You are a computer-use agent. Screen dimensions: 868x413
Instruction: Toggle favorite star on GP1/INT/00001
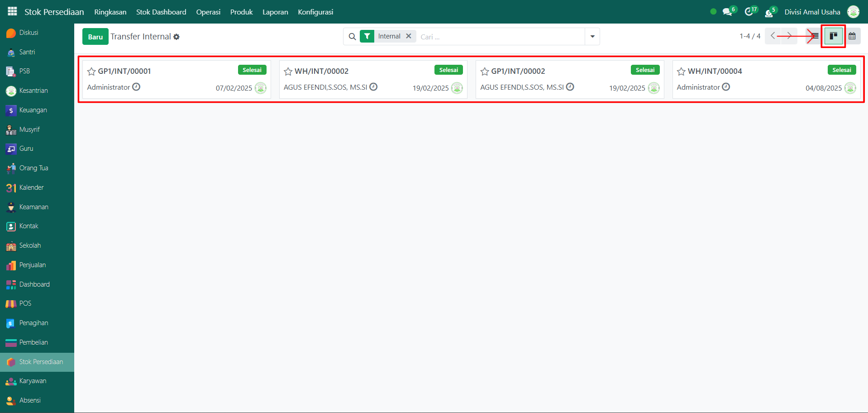tap(91, 72)
